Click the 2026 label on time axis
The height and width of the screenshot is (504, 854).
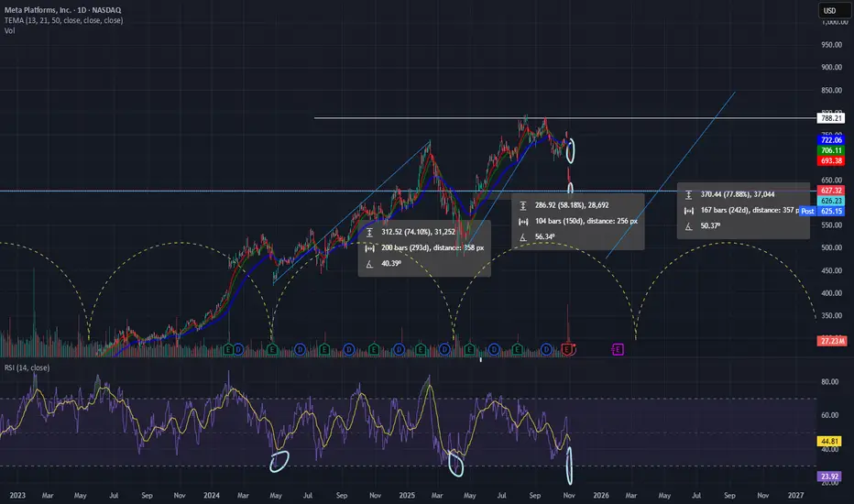[x=601, y=495]
